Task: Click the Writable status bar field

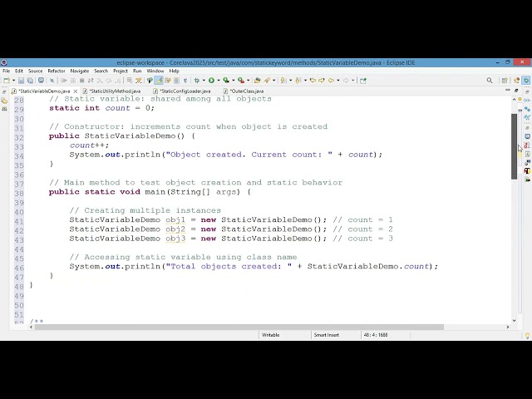Action: coord(270,335)
